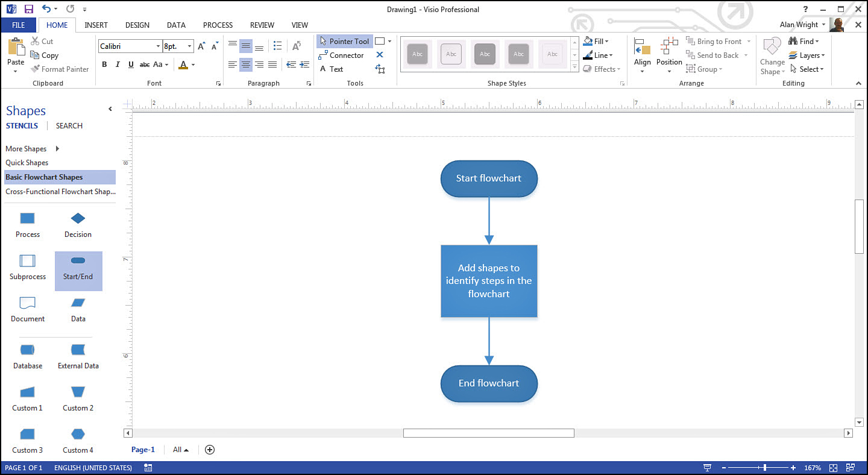Align text right in paragraph
The height and width of the screenshot is (475, 868).
(259, 64)
